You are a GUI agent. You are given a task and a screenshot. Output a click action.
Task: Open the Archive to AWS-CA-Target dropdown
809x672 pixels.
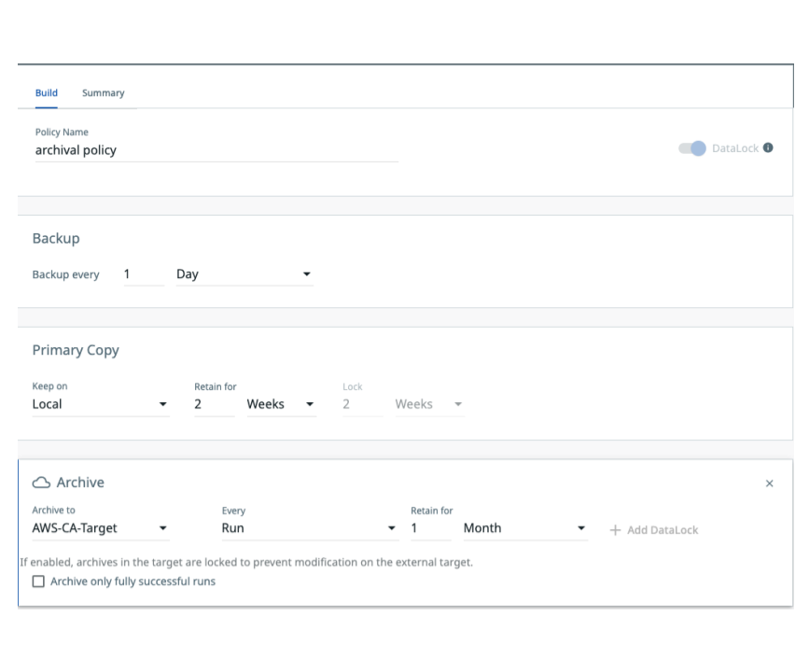point(100,528)
